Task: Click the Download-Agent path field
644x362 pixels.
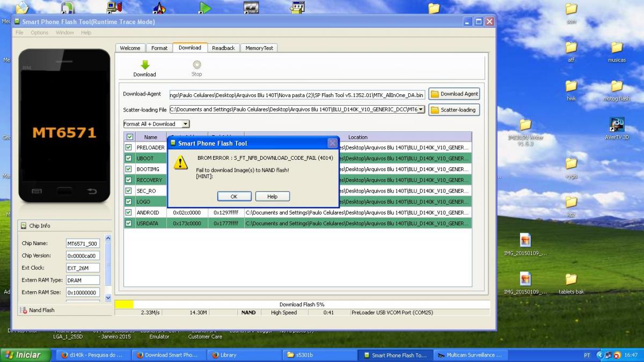Action: pos(297,95)
